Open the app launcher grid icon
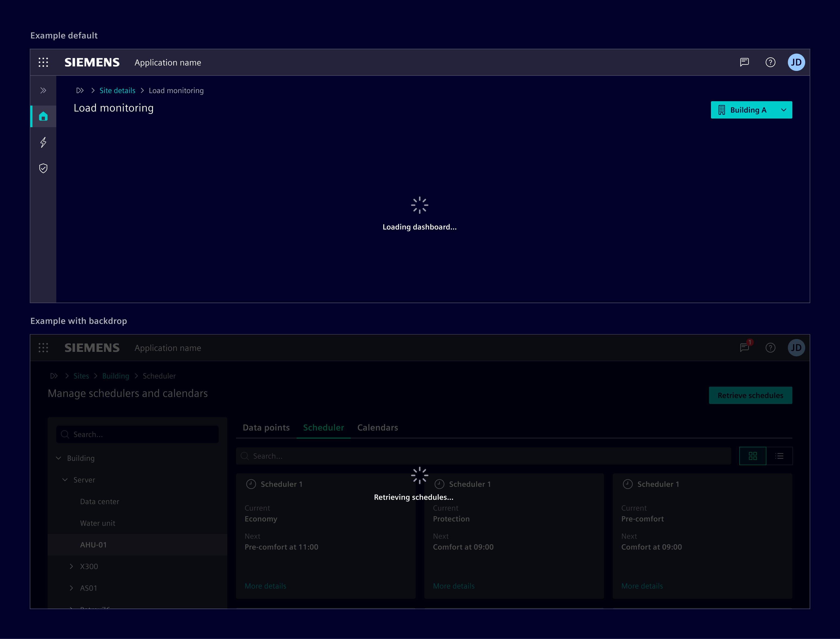 43,62
